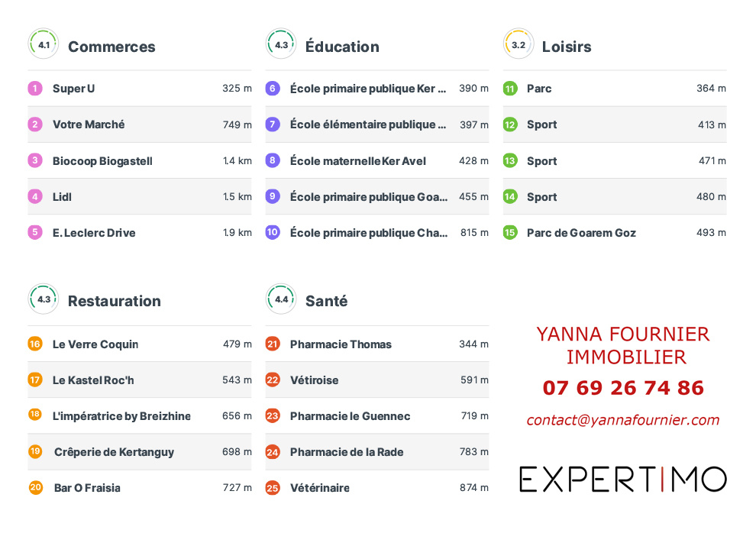Click the Crêperie de Kertanguy listing

114,452
